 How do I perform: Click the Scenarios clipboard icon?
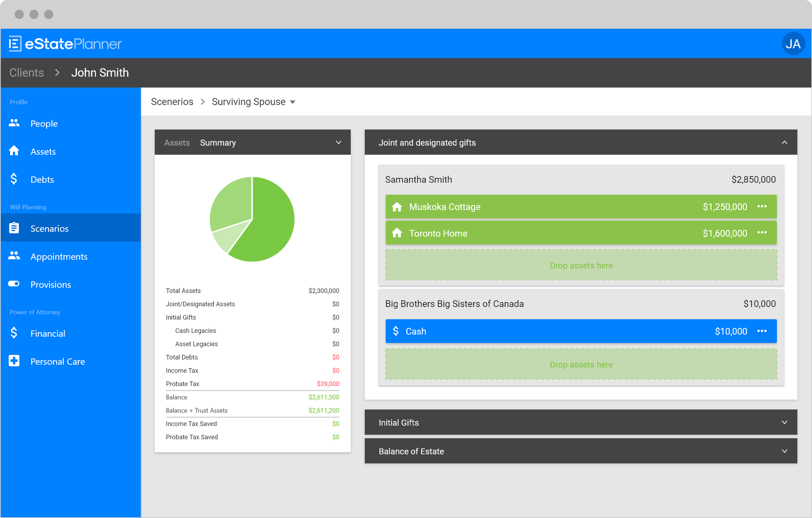(x=14, y=228)
